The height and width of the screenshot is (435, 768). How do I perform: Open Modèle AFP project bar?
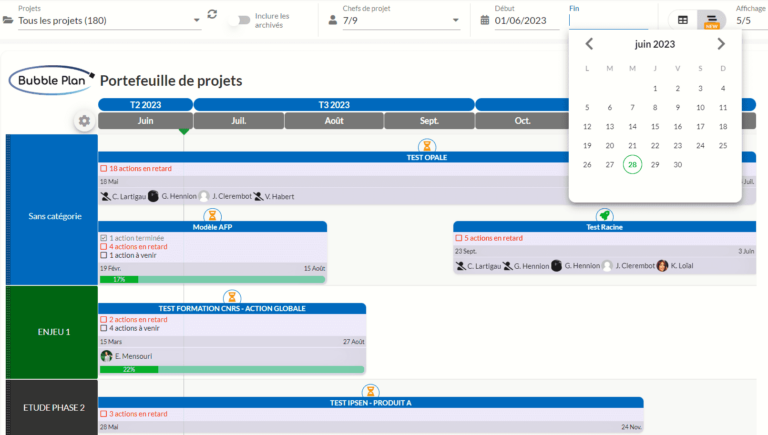point(213,227)
